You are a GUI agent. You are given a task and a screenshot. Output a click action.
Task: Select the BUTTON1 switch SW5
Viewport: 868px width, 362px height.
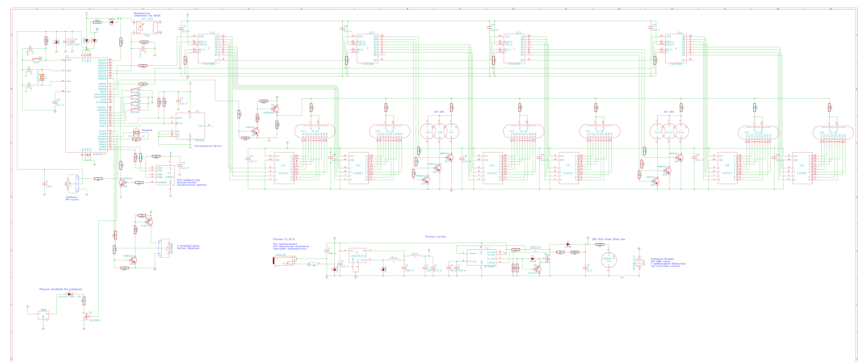pos(135,90)
